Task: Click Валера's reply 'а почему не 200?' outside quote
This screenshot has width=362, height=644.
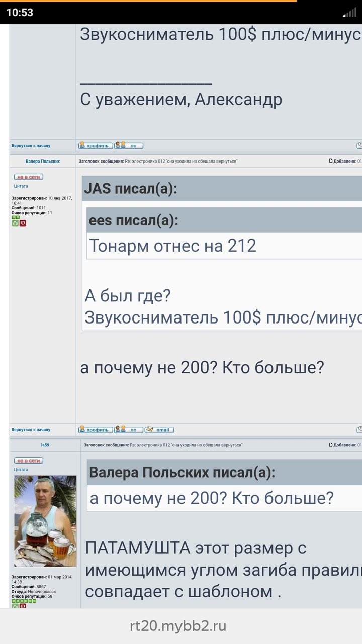Action: click(202, 368)
